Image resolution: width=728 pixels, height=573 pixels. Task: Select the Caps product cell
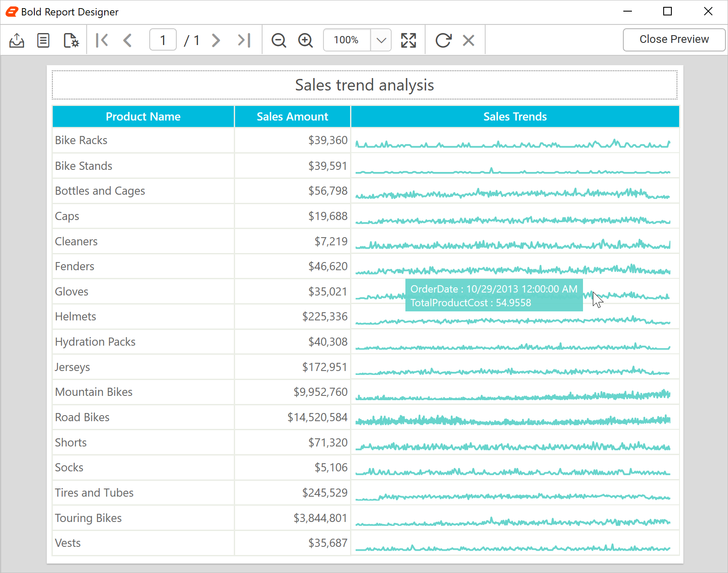tap(143, 216)
